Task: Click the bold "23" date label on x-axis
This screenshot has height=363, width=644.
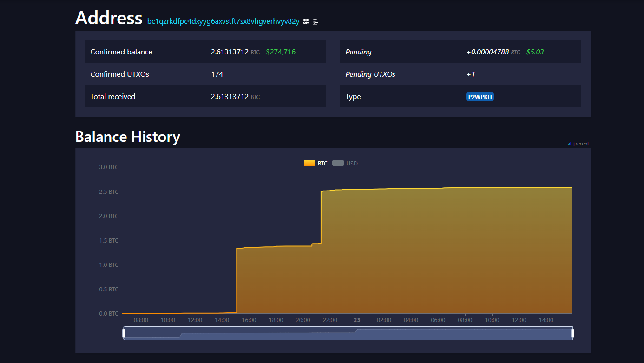Action: pyautogui.click(x=357, y=320)
